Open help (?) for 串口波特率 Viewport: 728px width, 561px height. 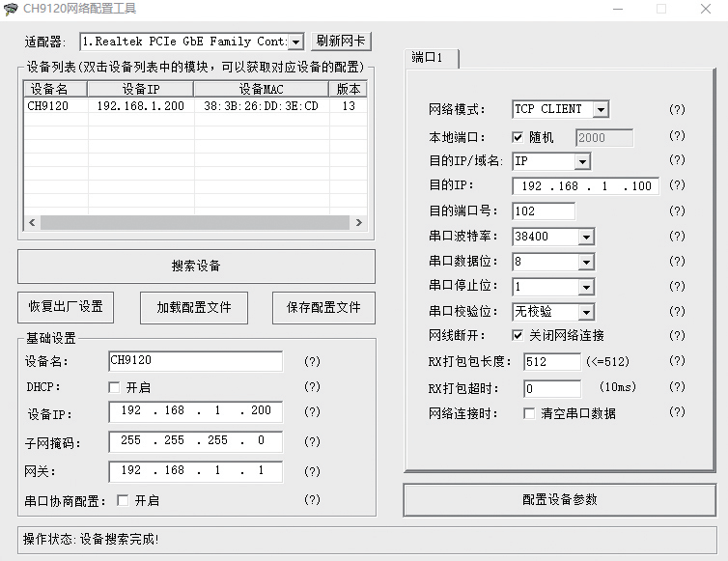click(x=677, y=236)
